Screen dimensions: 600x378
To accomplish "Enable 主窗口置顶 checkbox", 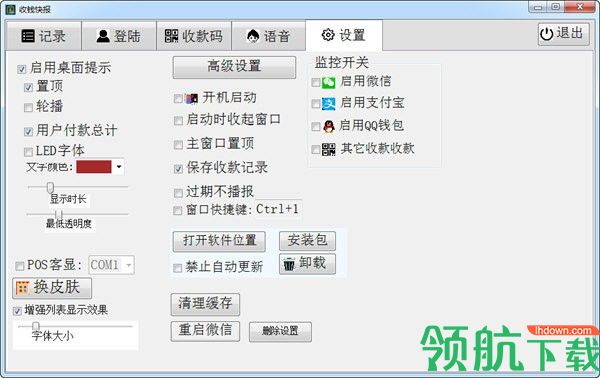I will pos(178,145).
